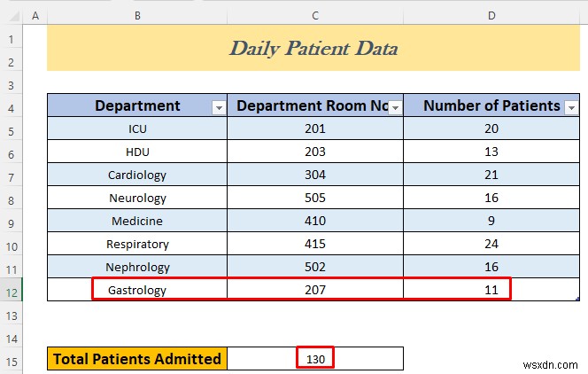Select column A header
Screen dimensions: 588x374
[35, 17]
